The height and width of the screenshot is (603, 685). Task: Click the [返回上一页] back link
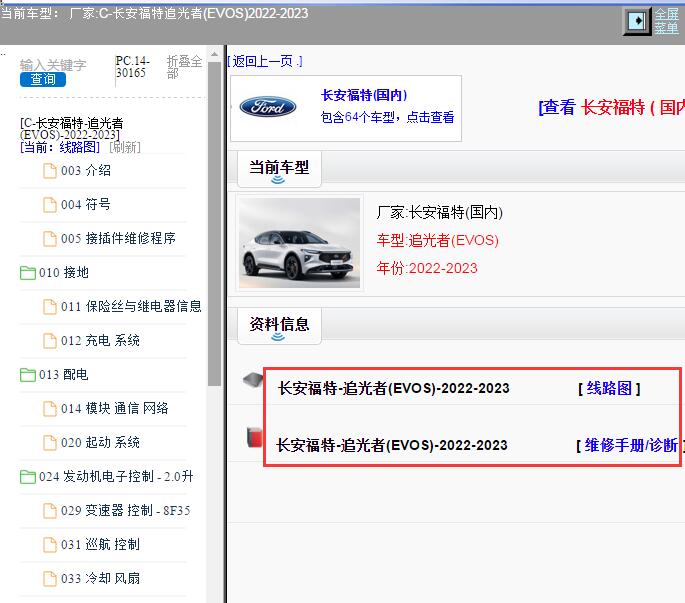(x=265, y=61)
